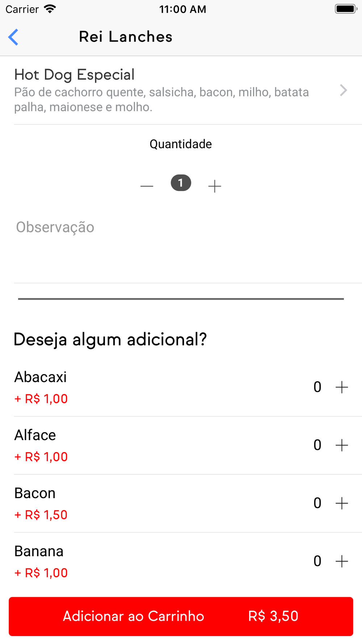Add one Bacon extra
This screenshot has width=362, height=644.
[x=342, y=503]
